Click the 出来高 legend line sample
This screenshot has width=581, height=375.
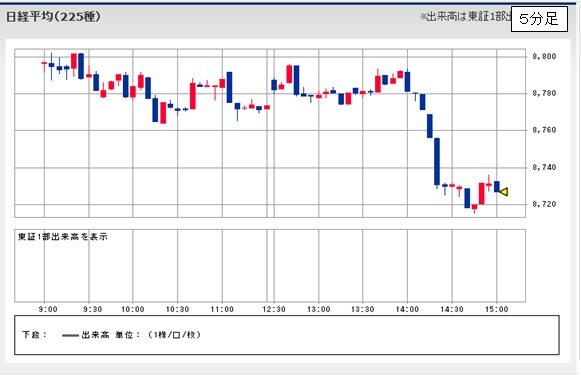tap(70, 335)
